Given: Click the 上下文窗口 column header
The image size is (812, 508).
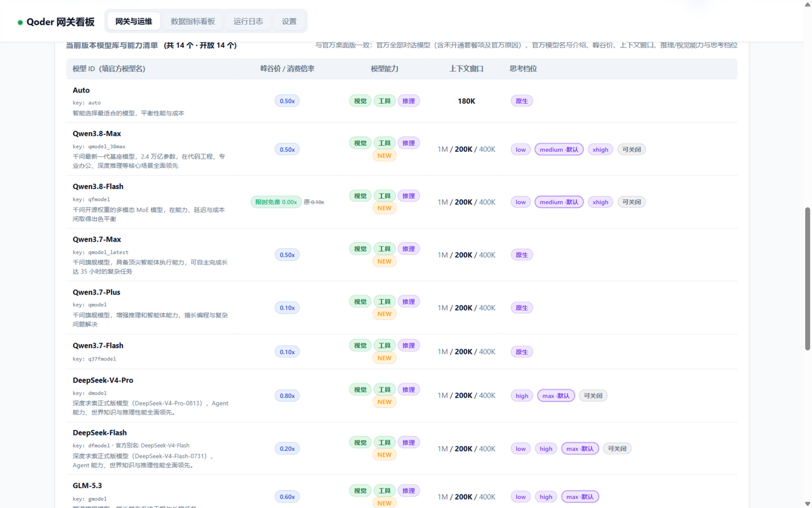Looking at the screenshot, I should 466,69.
